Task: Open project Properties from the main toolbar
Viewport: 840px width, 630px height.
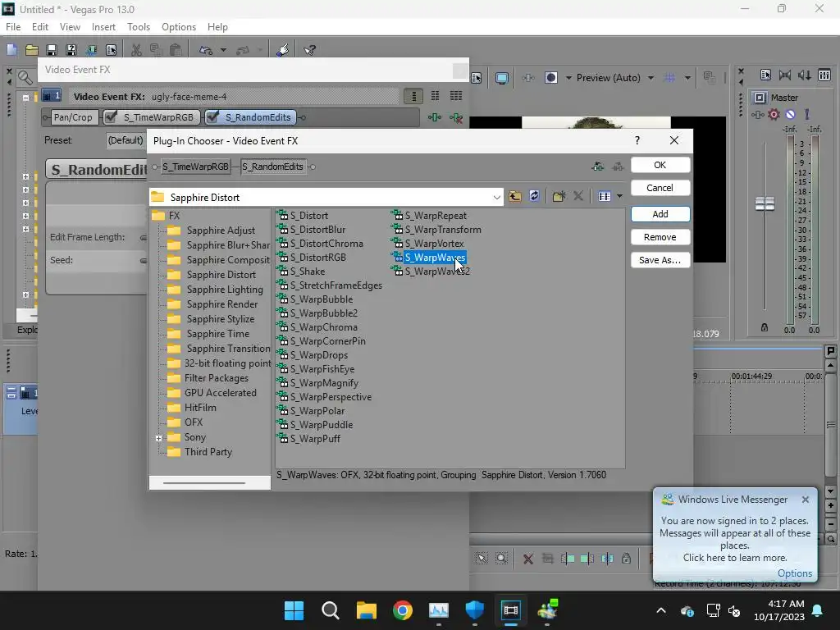Action: [111, 50]
